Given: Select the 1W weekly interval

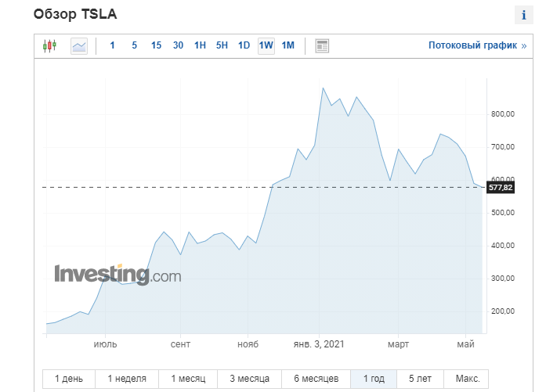Looking at the screenshot, I should point(266,45).
